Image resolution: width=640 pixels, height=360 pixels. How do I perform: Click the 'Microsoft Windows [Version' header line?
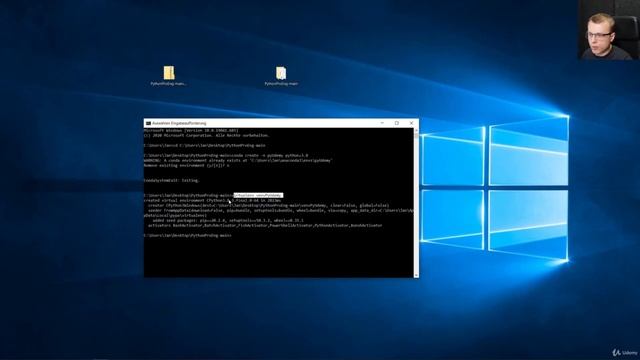(191, 131)
